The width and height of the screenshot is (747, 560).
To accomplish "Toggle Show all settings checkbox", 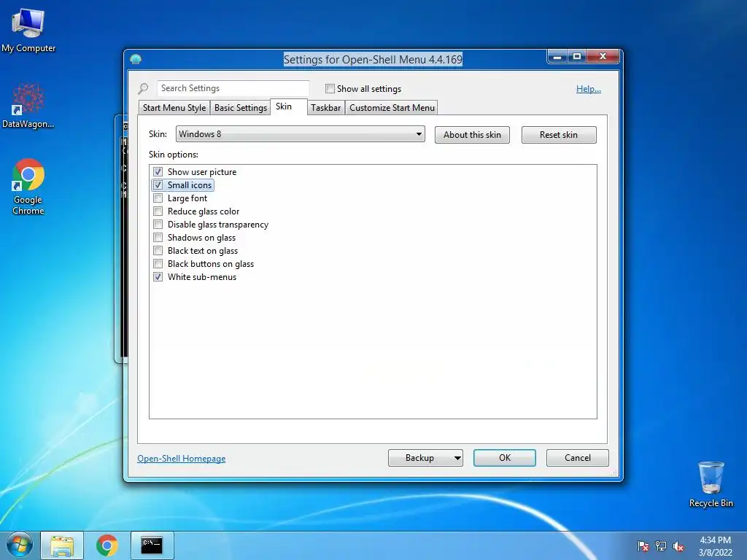I will pyautogui.click(x=330, y=88).
